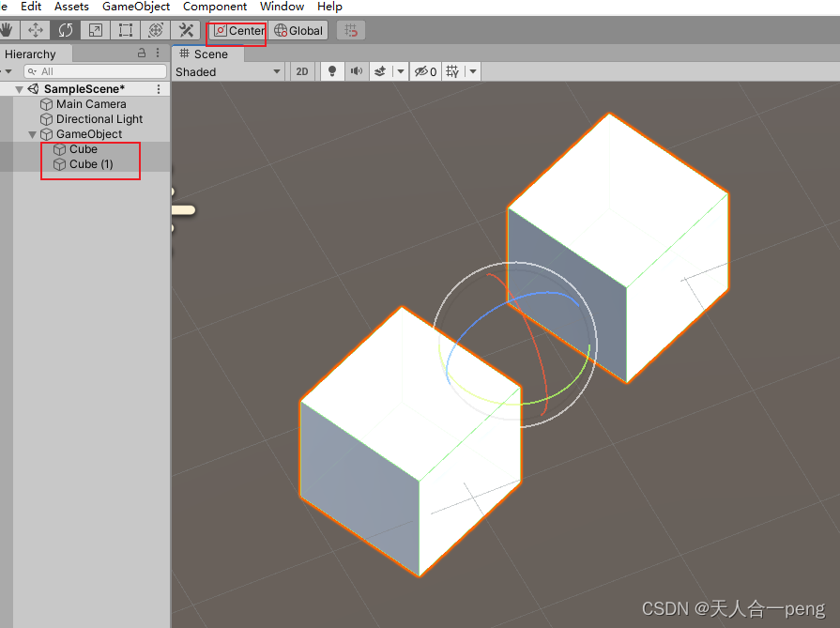The image size is (840, 628).
Task: Collapse GameObject in the Hierarchy
Action: [32, 133]
